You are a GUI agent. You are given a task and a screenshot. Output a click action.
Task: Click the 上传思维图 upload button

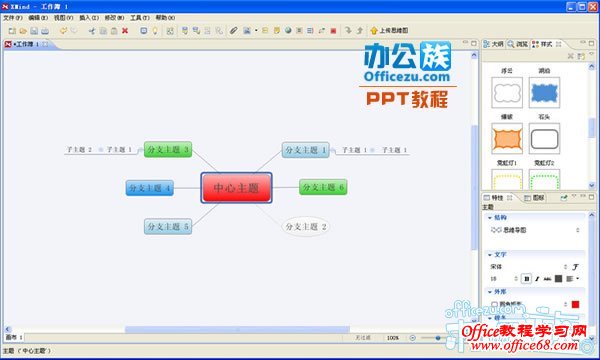click(389, 31)
